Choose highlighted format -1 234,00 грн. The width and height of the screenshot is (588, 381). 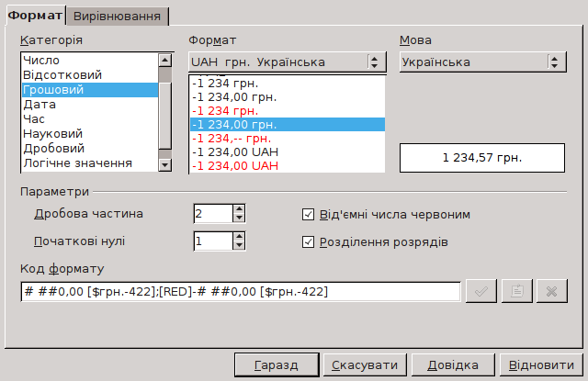click(x=288, y=124)
